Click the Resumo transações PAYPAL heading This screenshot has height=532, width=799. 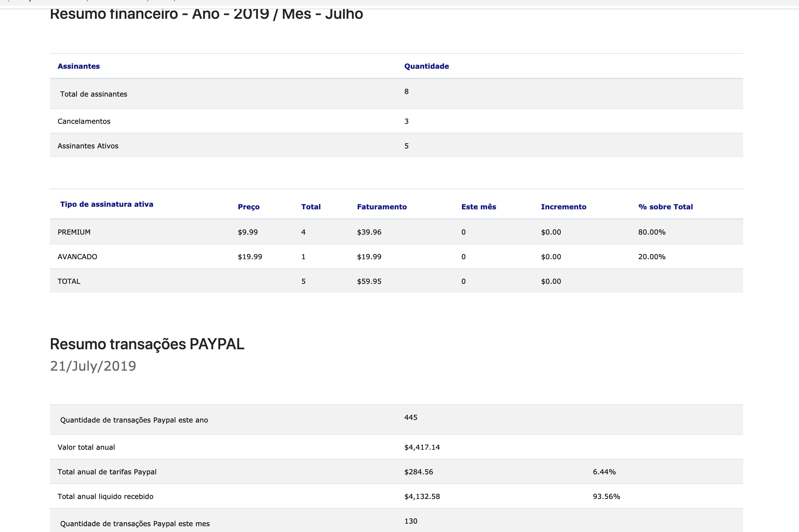tap(147, 344)
